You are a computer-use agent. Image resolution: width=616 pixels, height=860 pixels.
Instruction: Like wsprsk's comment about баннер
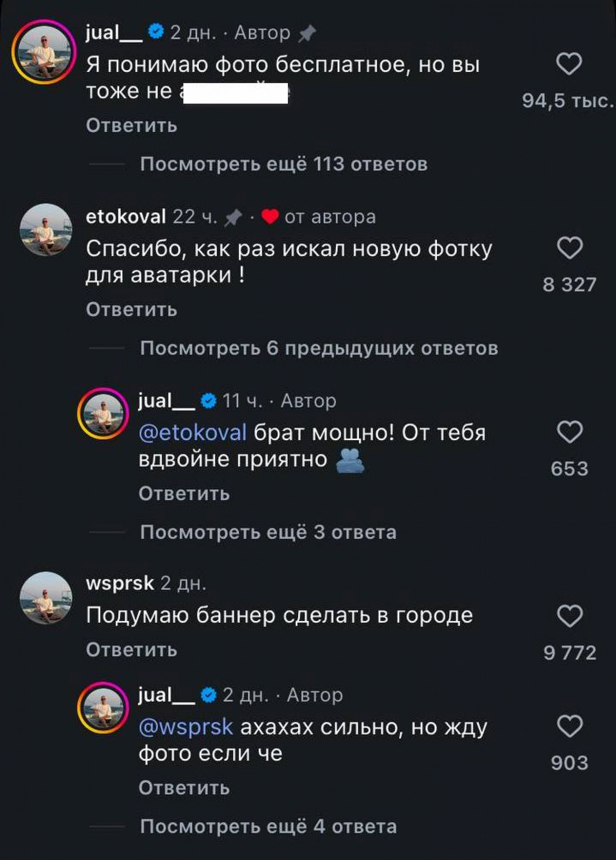point(570,616)
